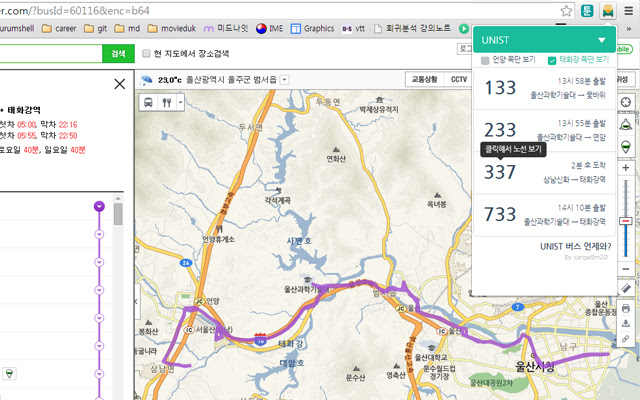Click the print icon on the map sidebar
The height and width of the screenshot is (400, 640).
click(x=626, y=309)
